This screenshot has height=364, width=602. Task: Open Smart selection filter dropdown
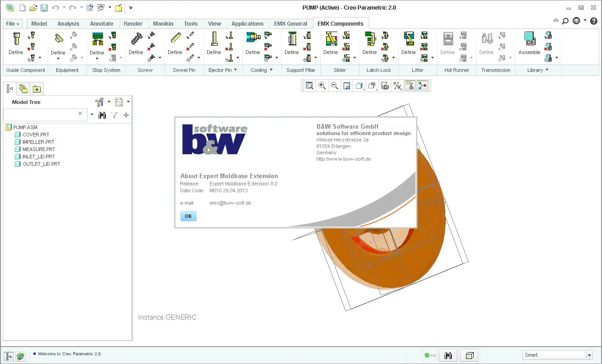point(589,355)
